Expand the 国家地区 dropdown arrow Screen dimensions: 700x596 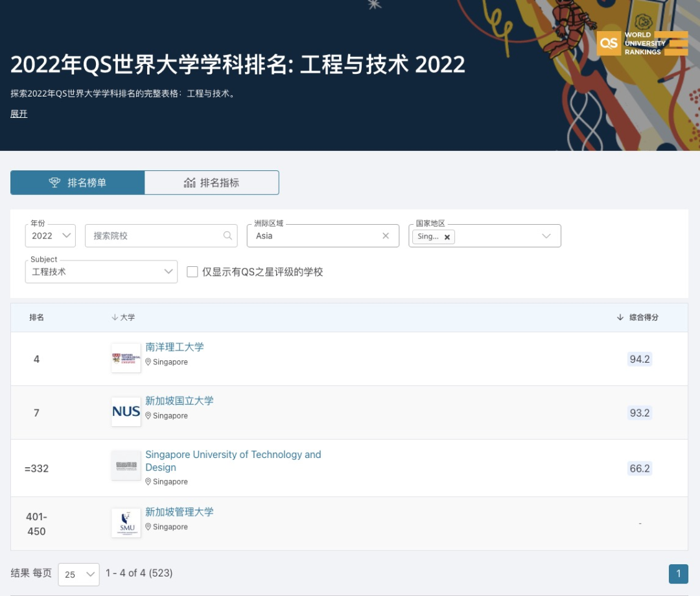546,236
